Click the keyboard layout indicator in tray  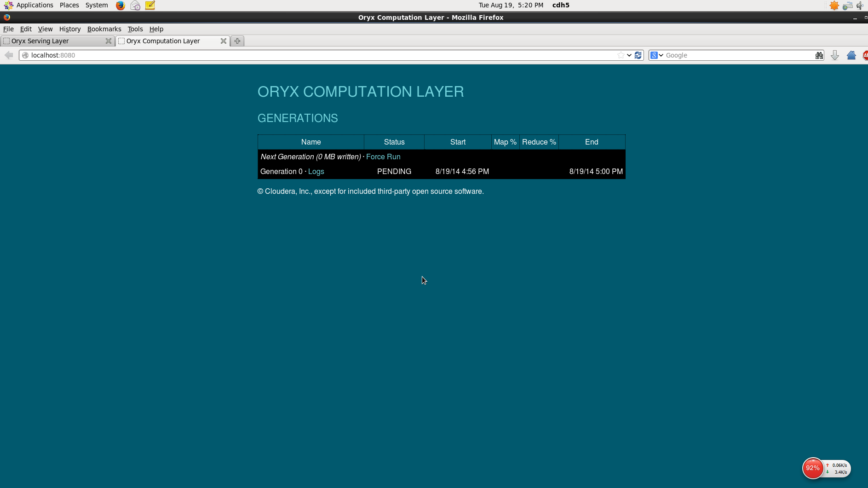pyautogui.click(x=848, y=6)
